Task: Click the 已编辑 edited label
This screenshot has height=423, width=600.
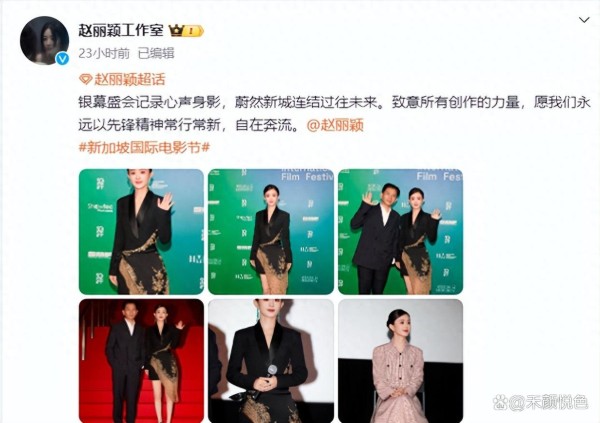Action: click(156, 53)
